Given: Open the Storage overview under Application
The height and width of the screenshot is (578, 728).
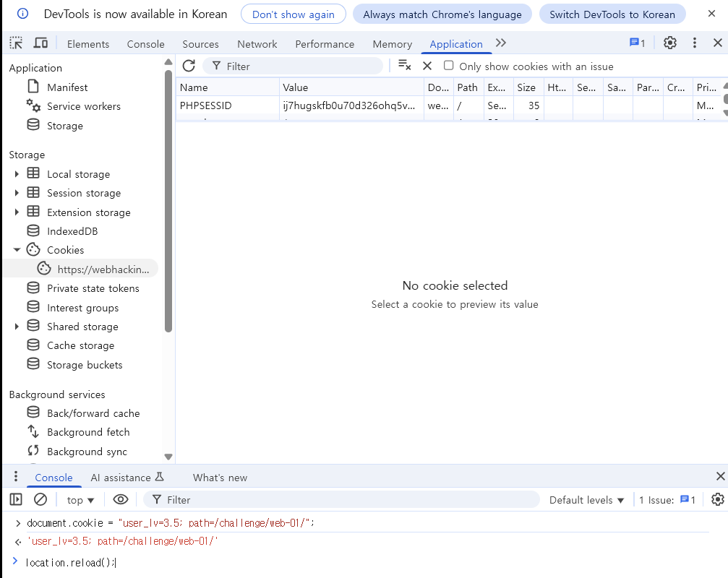Looking at the screenshot, I should 64,126.
